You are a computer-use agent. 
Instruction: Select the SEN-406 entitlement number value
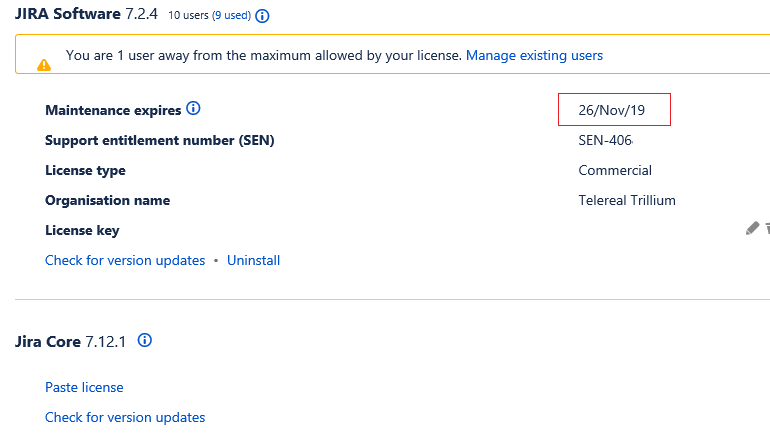605,140
